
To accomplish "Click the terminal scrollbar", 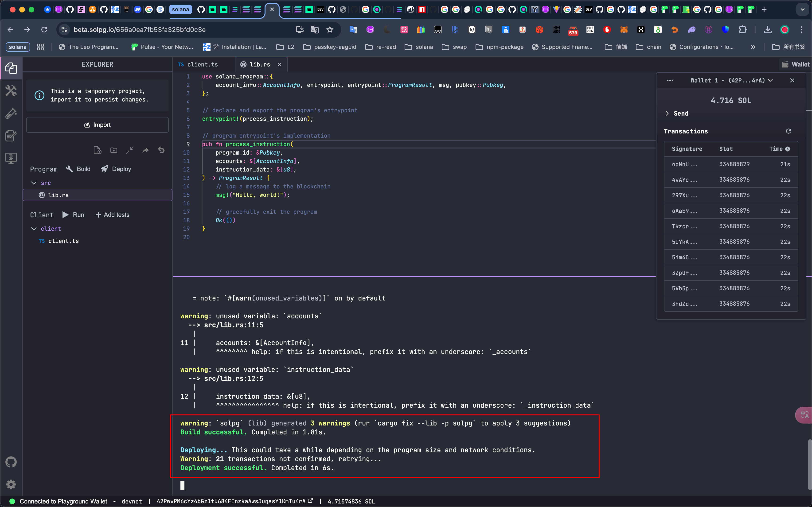I will (x=809, y=464).
